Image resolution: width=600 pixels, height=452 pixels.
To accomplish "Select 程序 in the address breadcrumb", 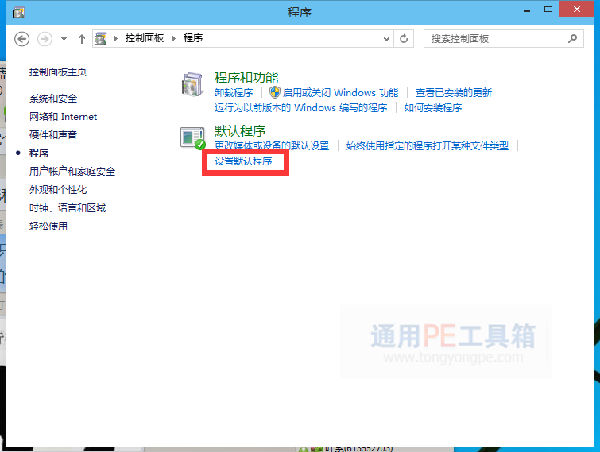I will 193,38.
